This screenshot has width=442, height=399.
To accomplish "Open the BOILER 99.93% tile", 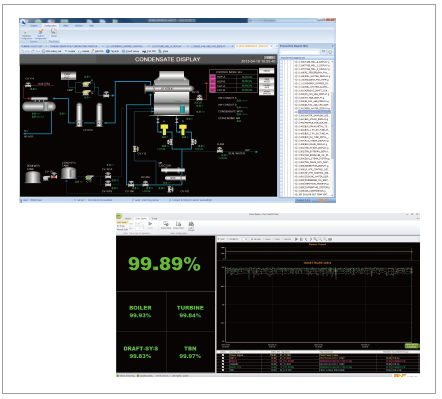I will click(x=140, y=311).
